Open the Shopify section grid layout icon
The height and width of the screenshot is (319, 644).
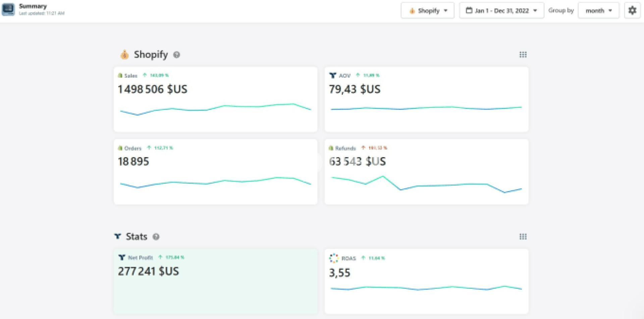click(x=523, y=55)
